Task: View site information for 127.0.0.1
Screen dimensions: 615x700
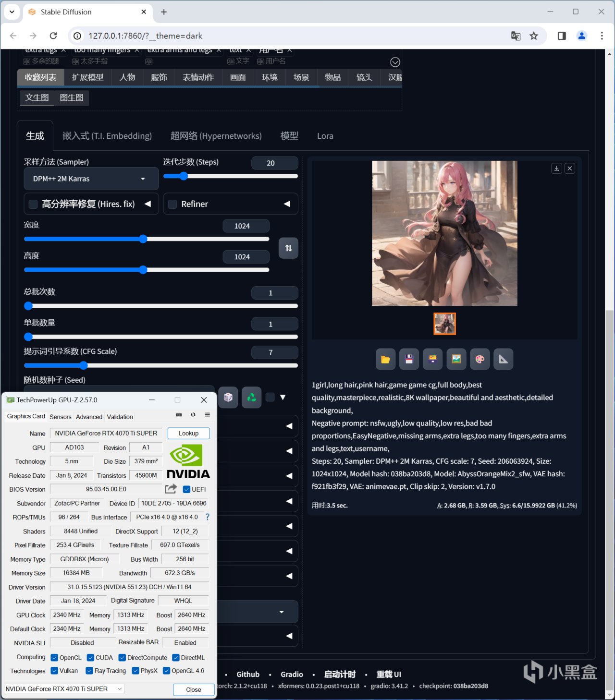Action: click(x=77, y=36)
